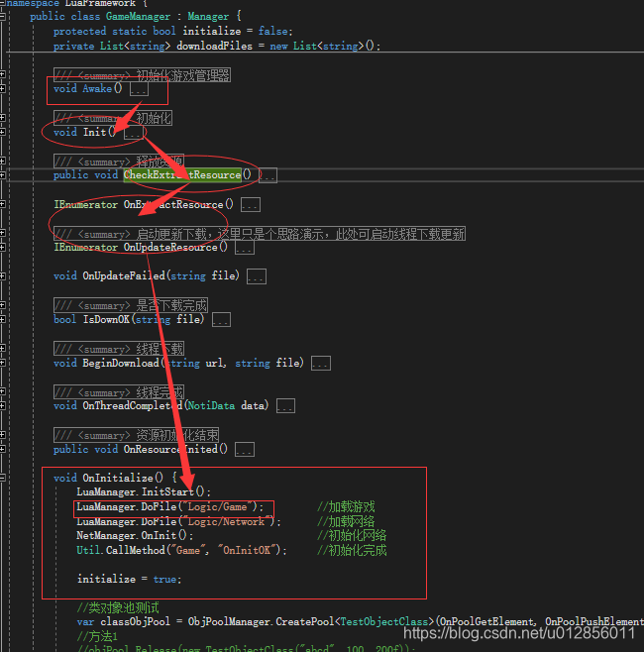Image resolution: width=644 pixels, height=652 pixels.
Task: Expand collapsed OnThreadCompleted body ellipsis box
Action: pos(285,406)
